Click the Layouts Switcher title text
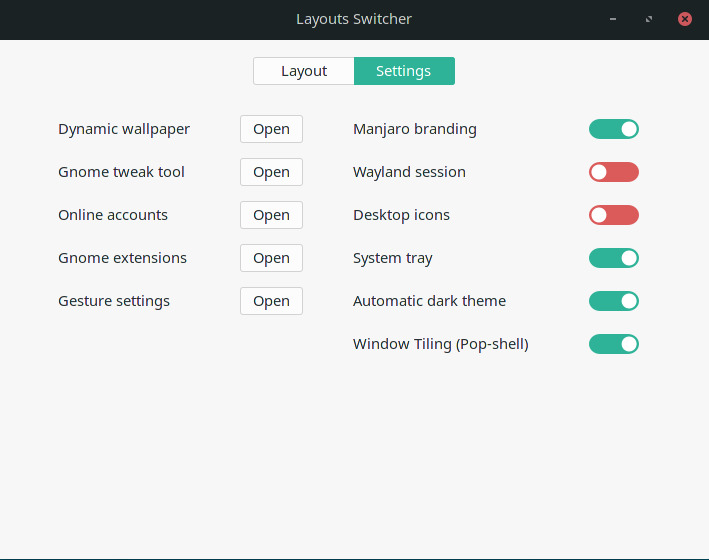This screenshot has width=709, height=560. point(354,19)
